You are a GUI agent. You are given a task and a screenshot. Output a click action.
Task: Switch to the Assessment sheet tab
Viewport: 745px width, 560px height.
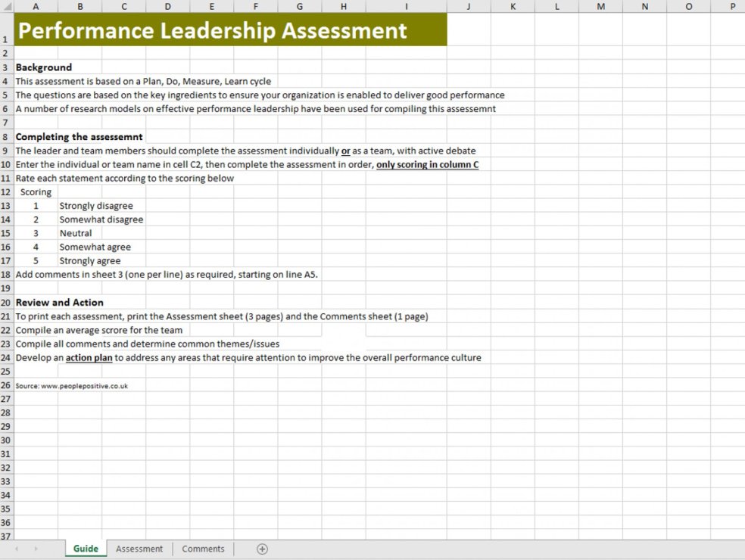(x=139, y=549)
